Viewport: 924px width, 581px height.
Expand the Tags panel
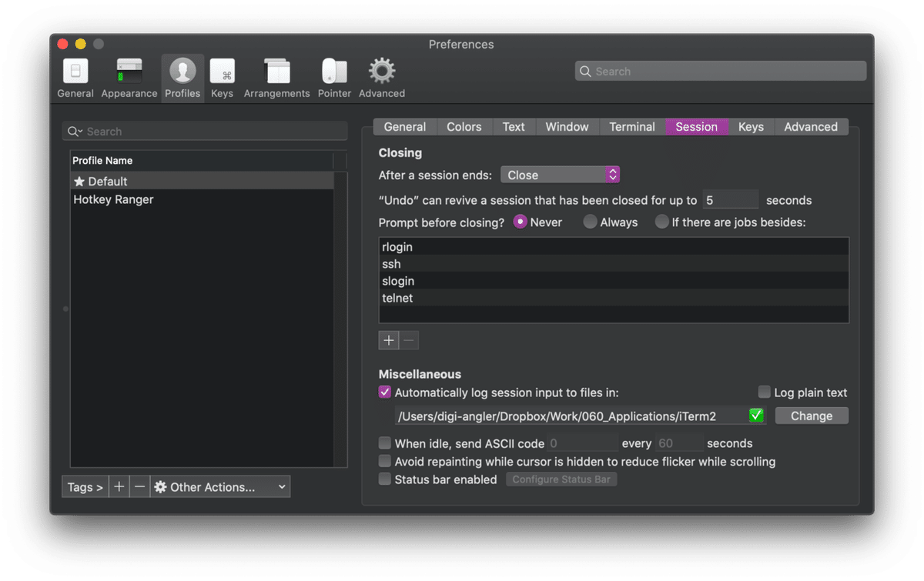pyautogui.click(x=85, y=487)
